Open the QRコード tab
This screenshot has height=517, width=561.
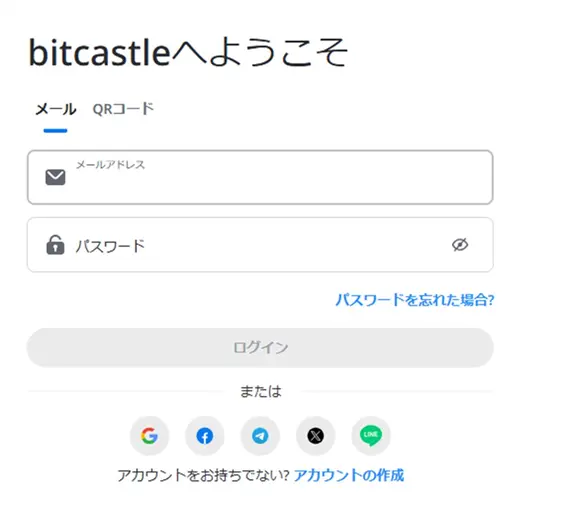click(x=123, y=109)
